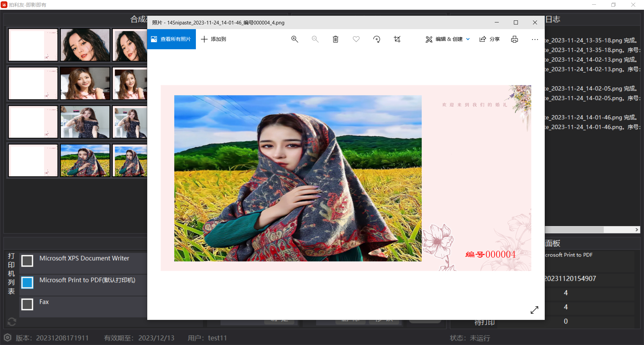Enter fullscreen using the diagonal arrows icon

(x=534, y=310)
